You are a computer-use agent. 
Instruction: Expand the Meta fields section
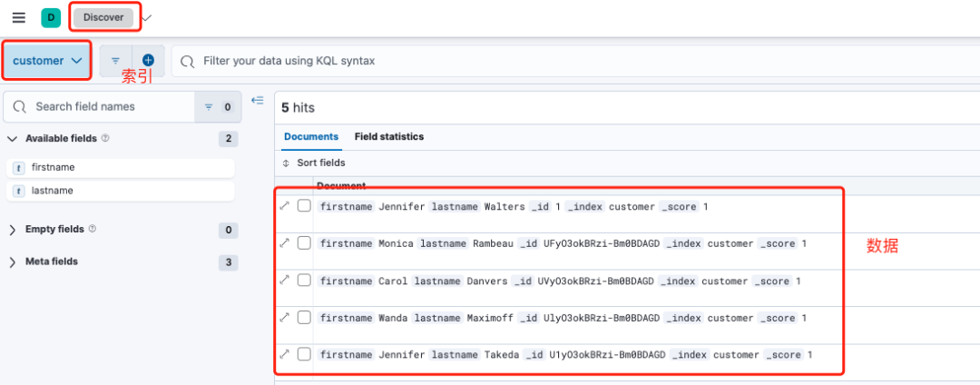13,262
